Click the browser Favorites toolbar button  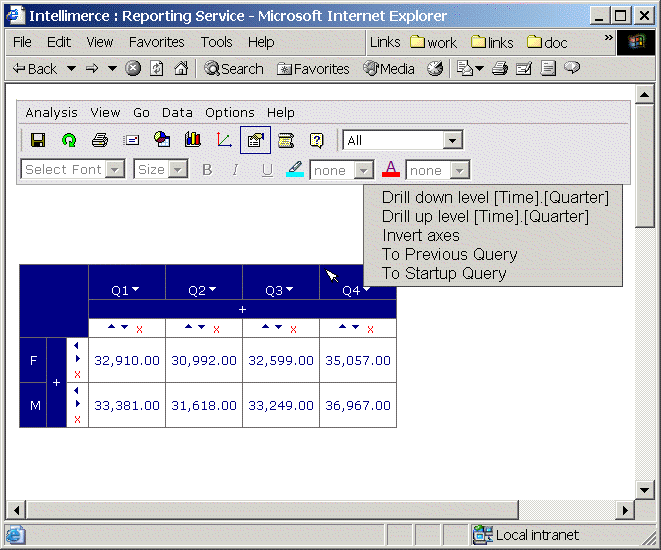click(313, 68)
